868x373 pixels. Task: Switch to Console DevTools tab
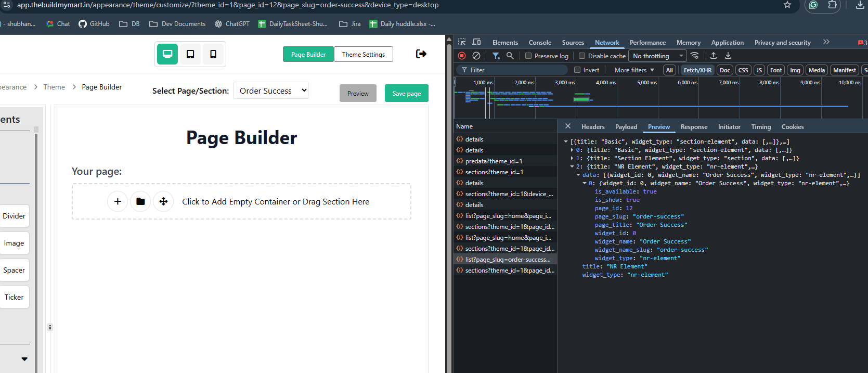click(x=540, y=43)
